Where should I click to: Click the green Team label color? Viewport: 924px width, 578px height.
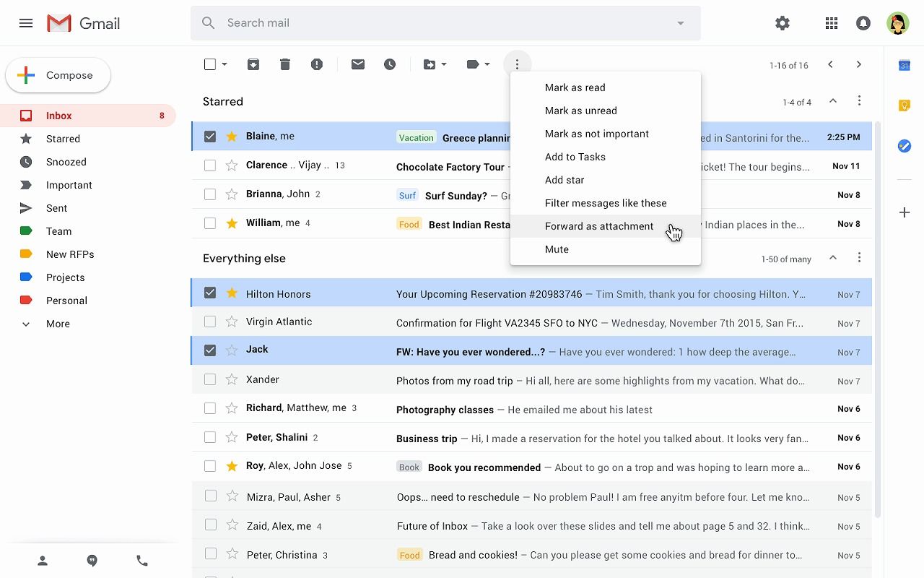26,231
